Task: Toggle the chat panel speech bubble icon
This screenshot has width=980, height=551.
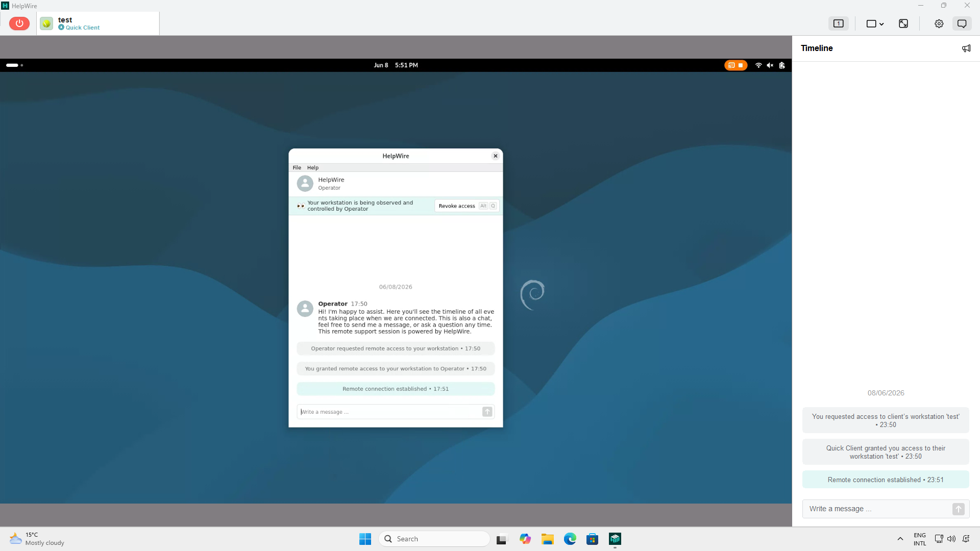Action: tap(962, 23)
